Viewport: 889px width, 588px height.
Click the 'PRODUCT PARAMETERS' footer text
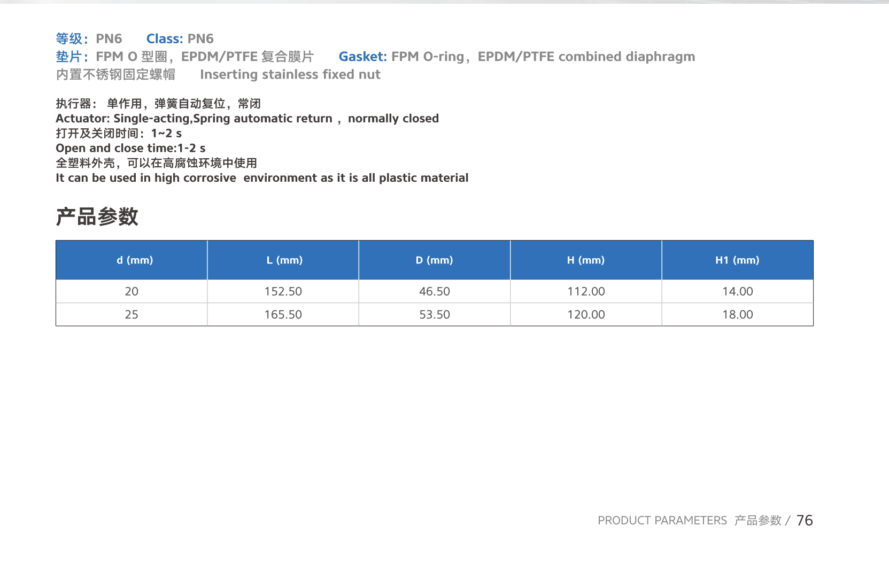pyautogui.click(x=662, y=521)
